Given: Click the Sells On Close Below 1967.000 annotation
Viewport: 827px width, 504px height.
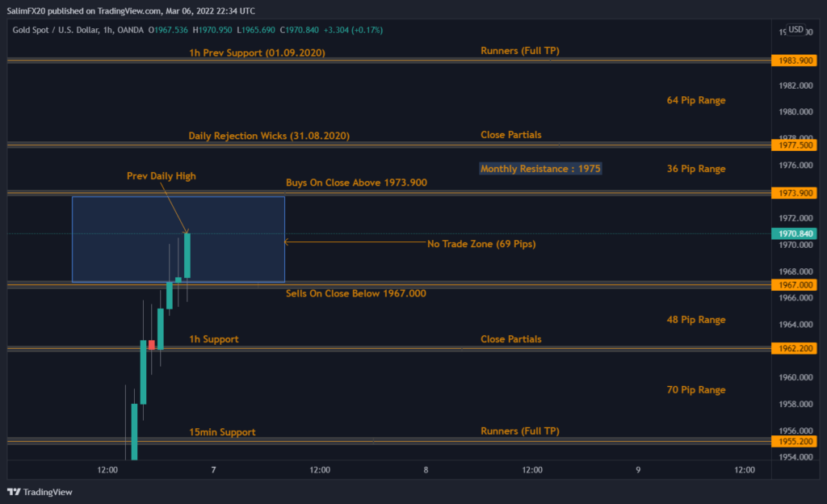Looking at the screenshot, I should pyautogui.click(x=357, y=293).
